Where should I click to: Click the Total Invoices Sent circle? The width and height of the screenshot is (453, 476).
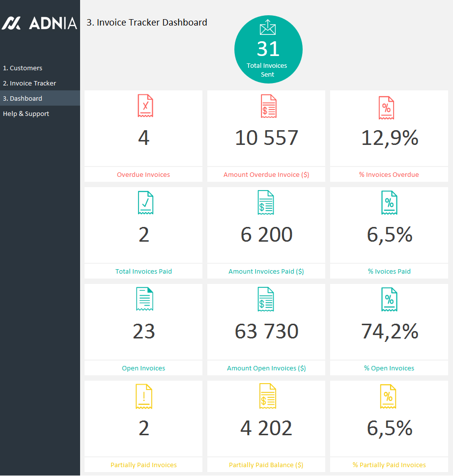pyautogui.click(x=268, y=49)
